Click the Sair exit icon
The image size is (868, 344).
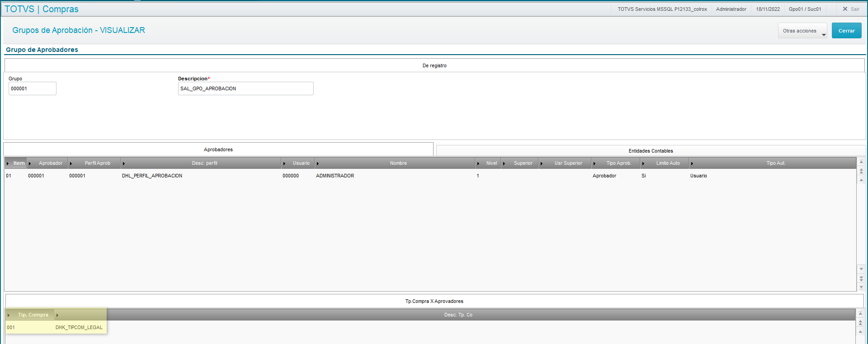click(x=845, y=9)
